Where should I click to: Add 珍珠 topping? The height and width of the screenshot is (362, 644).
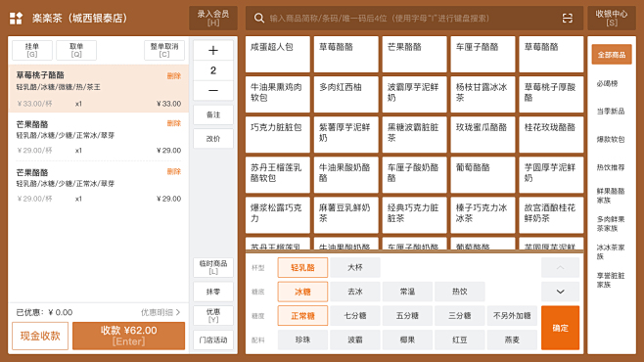tap(302, 339)
